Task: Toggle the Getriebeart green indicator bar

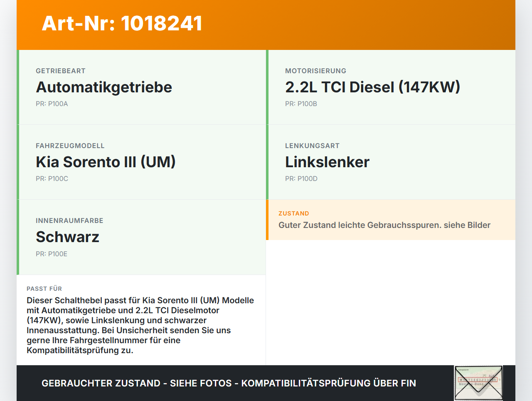Action: coord(17,87)
